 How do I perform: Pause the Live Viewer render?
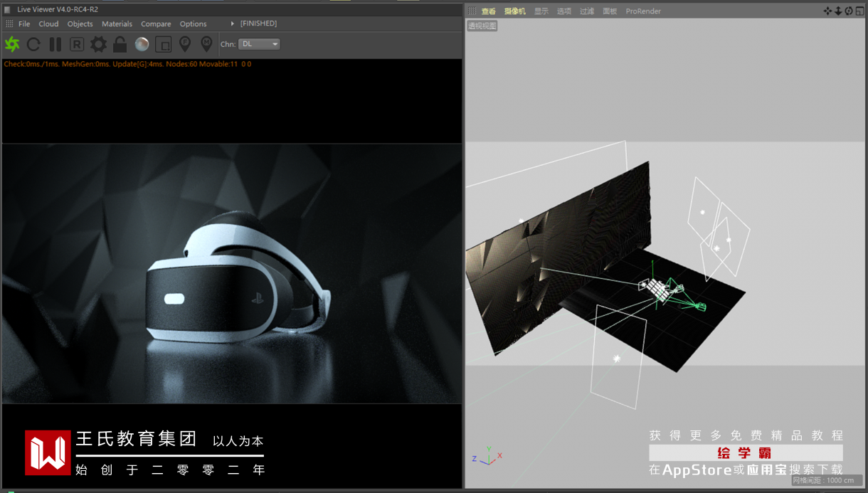[55, 44]
